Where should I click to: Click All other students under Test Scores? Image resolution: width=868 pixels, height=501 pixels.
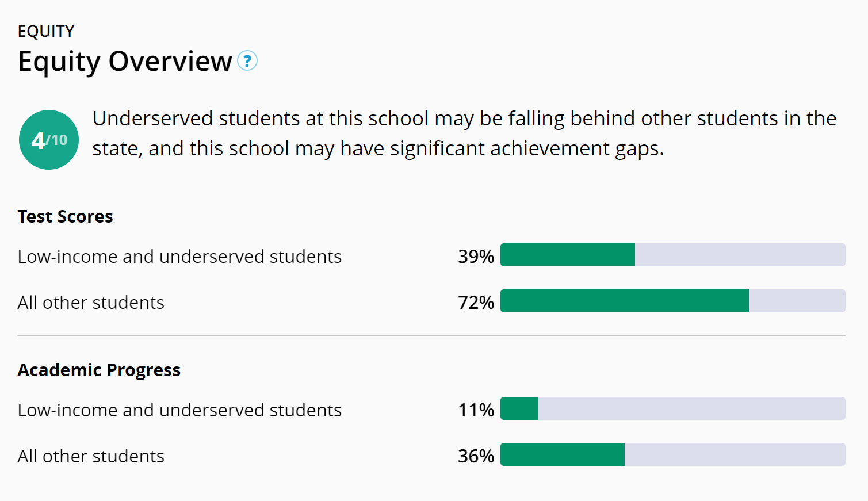pos(91,303)
